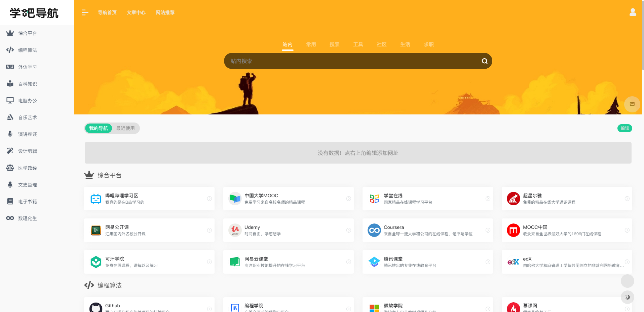
Task: Select 我的导航 toggle tab
Action: pos(98,128)
